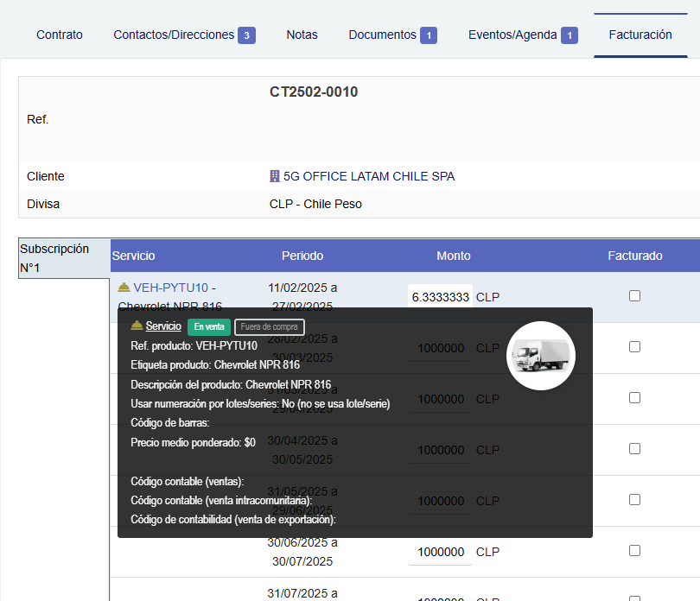The height and width of the screenshot is (601, 700).
Task: Go to the Eventos/Agenda tab
Action: tap(512, 35)
